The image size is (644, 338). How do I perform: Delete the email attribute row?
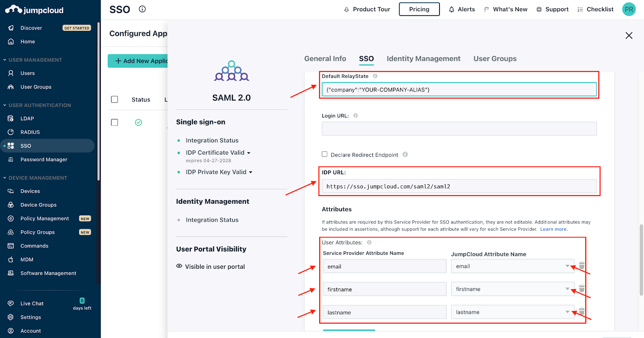click(582, 266)
